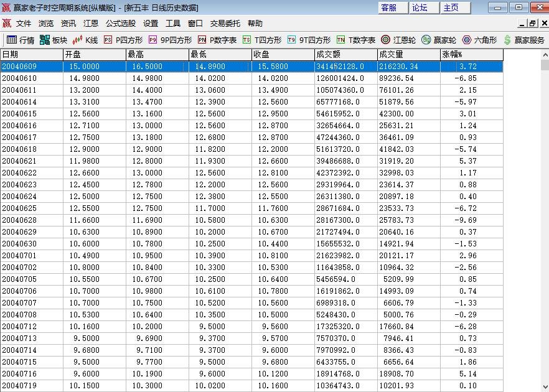Open the T四方形 tool icon
Screen dimensions: 549x392
[246, 40]
